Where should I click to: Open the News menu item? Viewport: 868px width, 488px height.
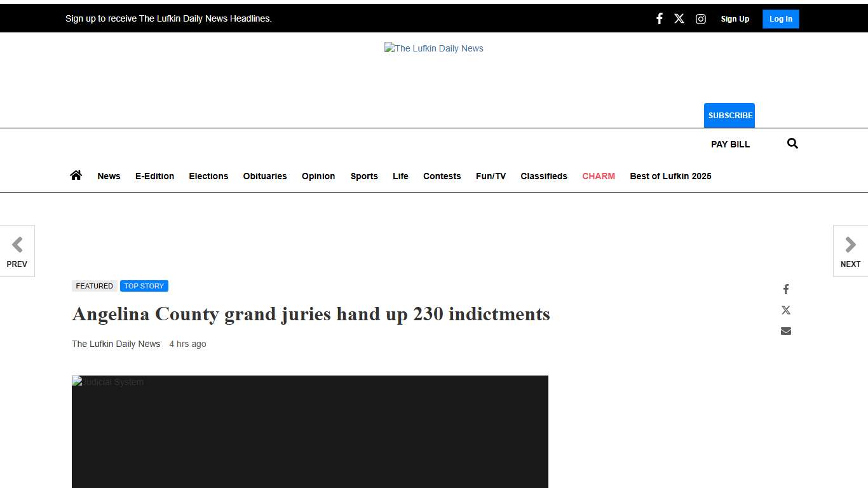109,176
